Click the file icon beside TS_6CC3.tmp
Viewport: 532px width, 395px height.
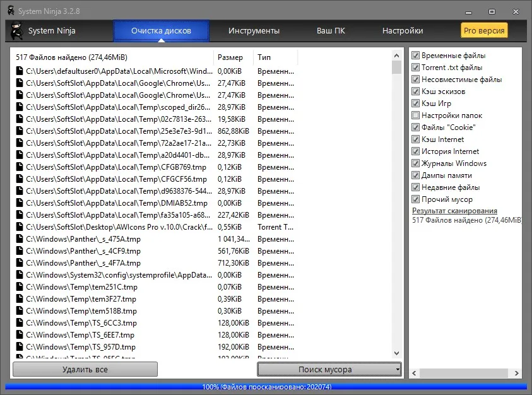pyautogui.click(x=20, y=322)
